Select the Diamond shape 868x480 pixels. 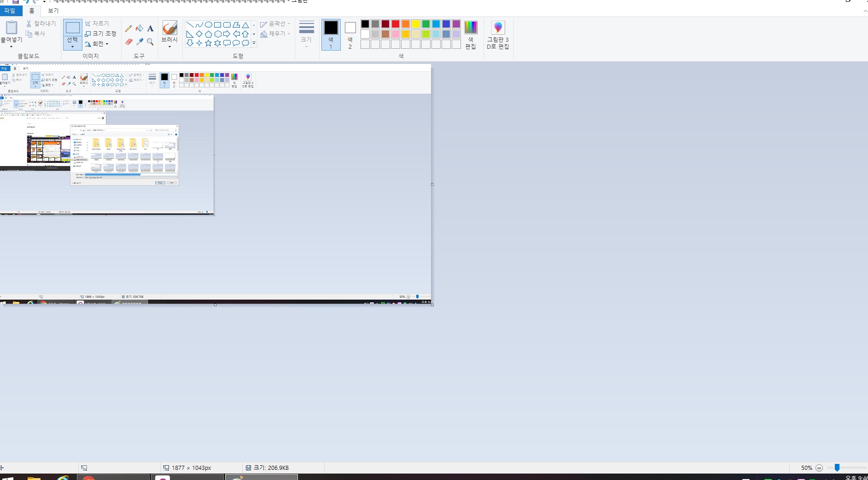pos(199,34)
